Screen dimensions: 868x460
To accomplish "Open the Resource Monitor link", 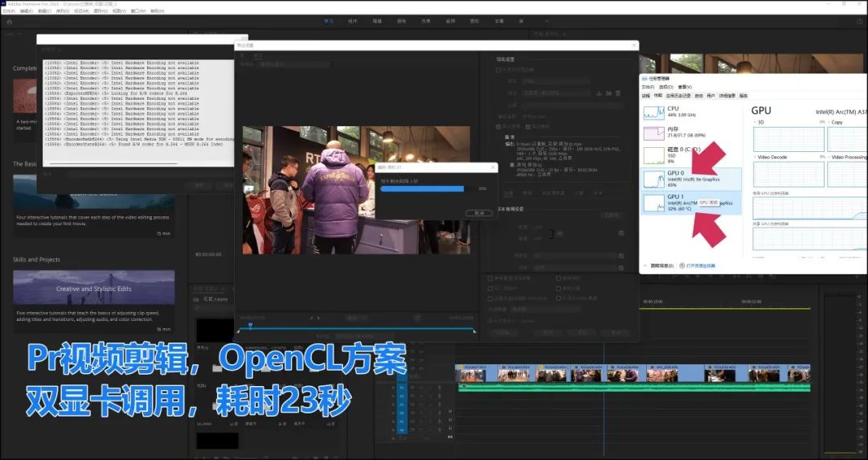I will (699, 265).
